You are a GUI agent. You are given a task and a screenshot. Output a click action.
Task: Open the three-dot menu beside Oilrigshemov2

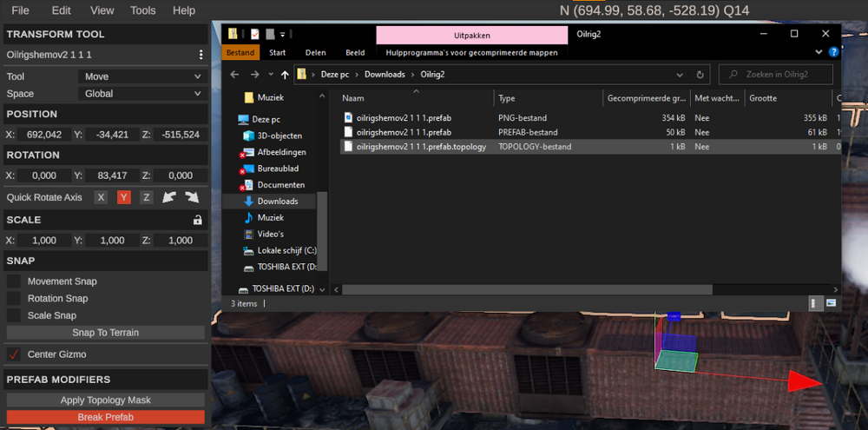tap(201, 55)
